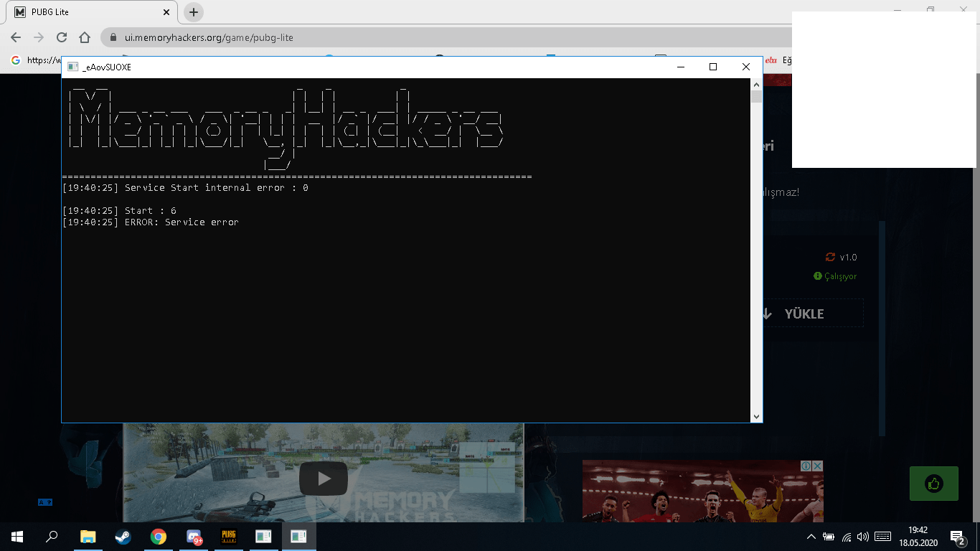Image resolution: width=980 pixels, height=551 pixels.
Task: Open the Windows Start menu
Action: 17,536
